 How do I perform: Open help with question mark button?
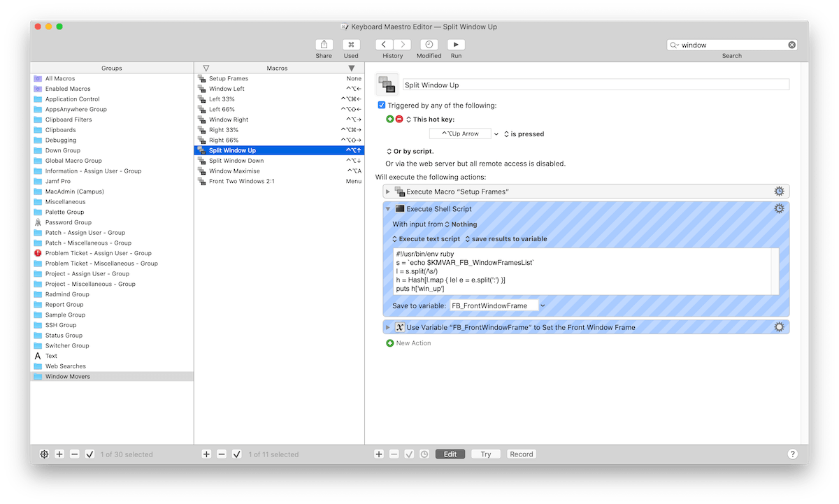pos(792,454)
